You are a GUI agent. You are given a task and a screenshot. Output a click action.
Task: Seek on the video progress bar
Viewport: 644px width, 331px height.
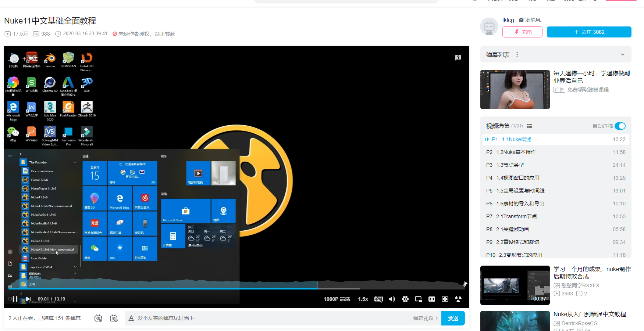236,289
